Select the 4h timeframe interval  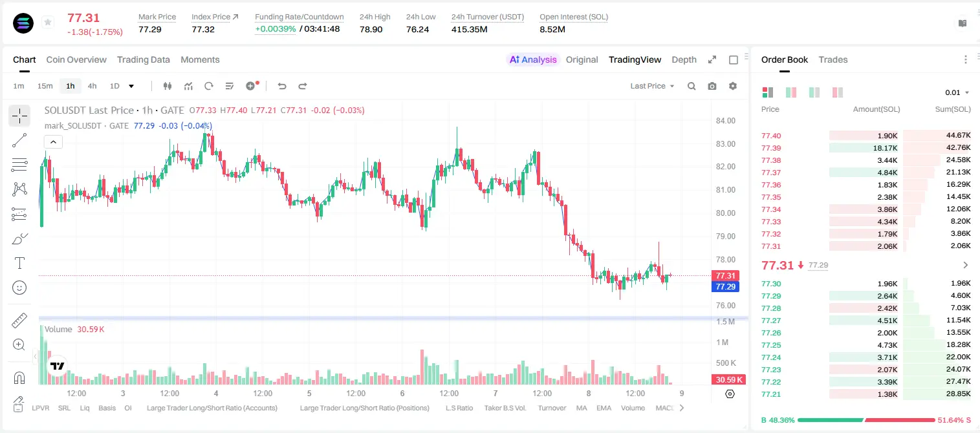click(x=92, y=86)
